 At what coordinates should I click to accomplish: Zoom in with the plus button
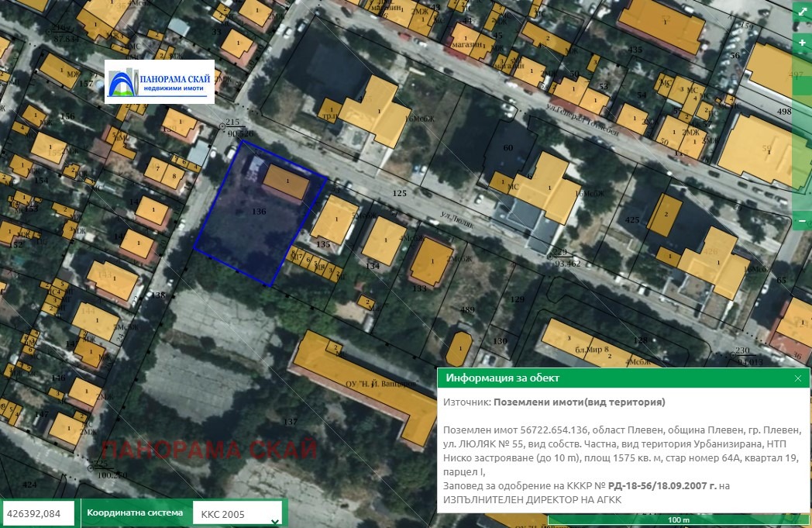coord(802,43)
